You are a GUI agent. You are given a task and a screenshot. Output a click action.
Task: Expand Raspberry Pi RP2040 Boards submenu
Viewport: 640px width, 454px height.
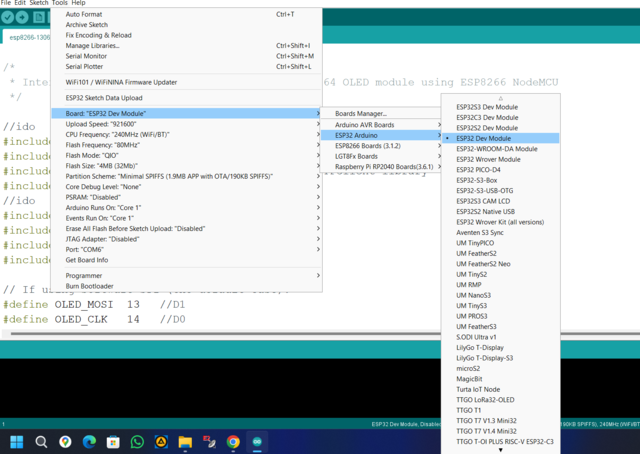point(381,167)
